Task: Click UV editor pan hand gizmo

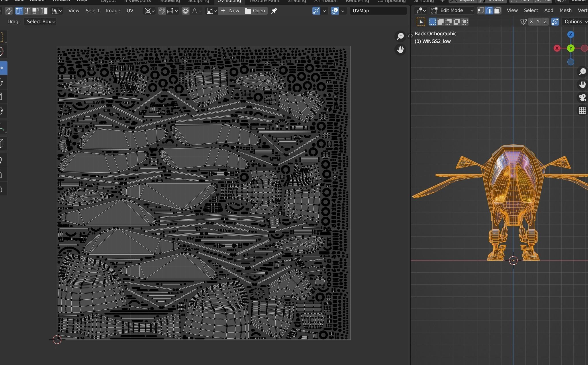Action: click(400, 50)
